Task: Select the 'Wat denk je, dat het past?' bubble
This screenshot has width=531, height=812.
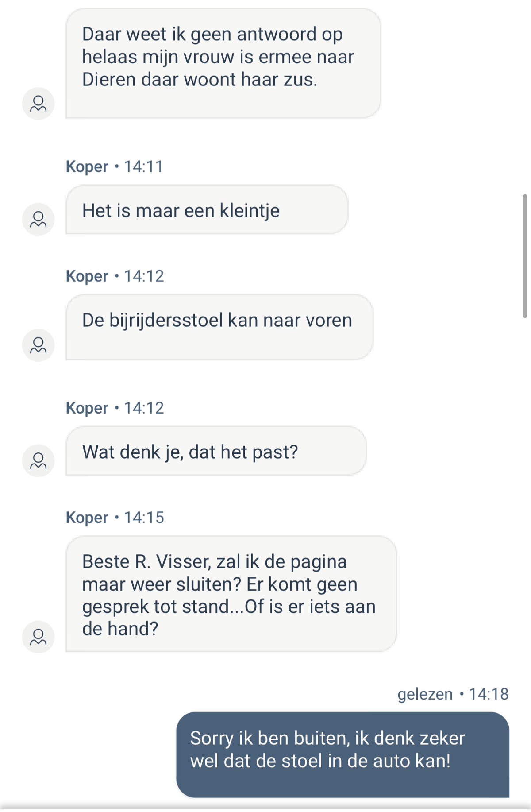Action: tap(216, 451)
